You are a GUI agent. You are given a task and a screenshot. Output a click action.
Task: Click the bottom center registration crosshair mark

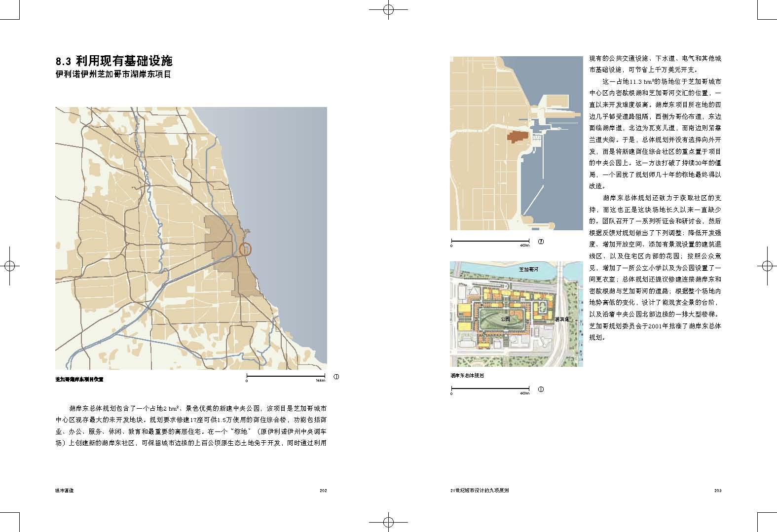coord(388,522)
